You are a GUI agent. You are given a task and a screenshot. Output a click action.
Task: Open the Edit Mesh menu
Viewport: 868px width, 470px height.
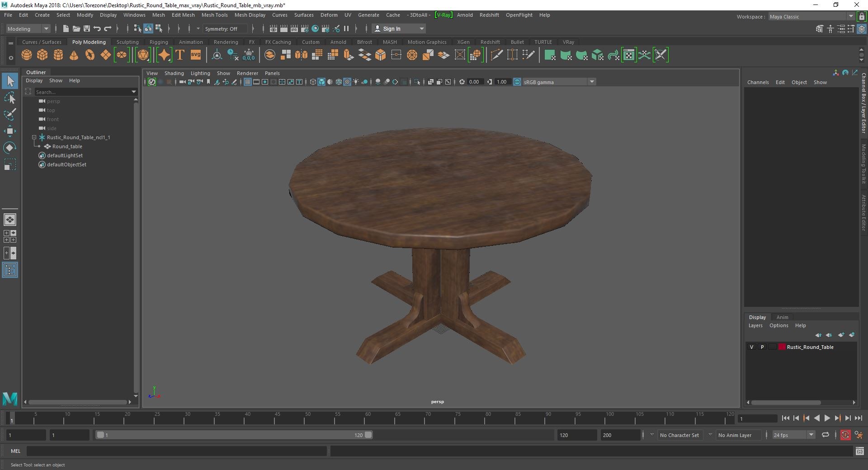tap(183, 15)
